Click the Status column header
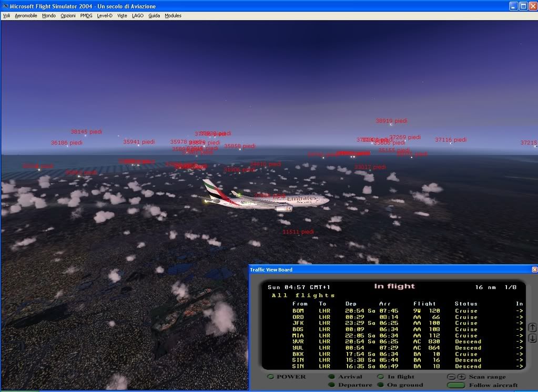This screenshot has width=538, height=392. coord(466,304)
